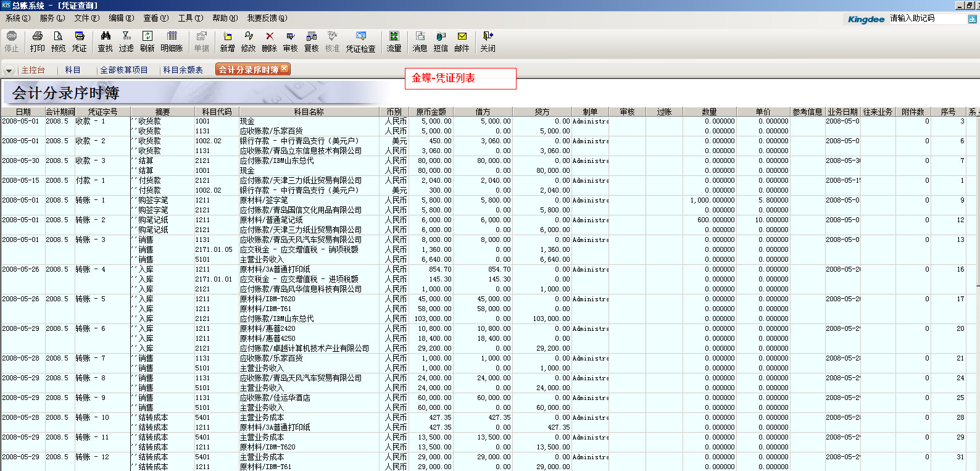Close the 会计分录序时簿 tab
The height and width of the screenshot is (471, 980).
point(284,69)
